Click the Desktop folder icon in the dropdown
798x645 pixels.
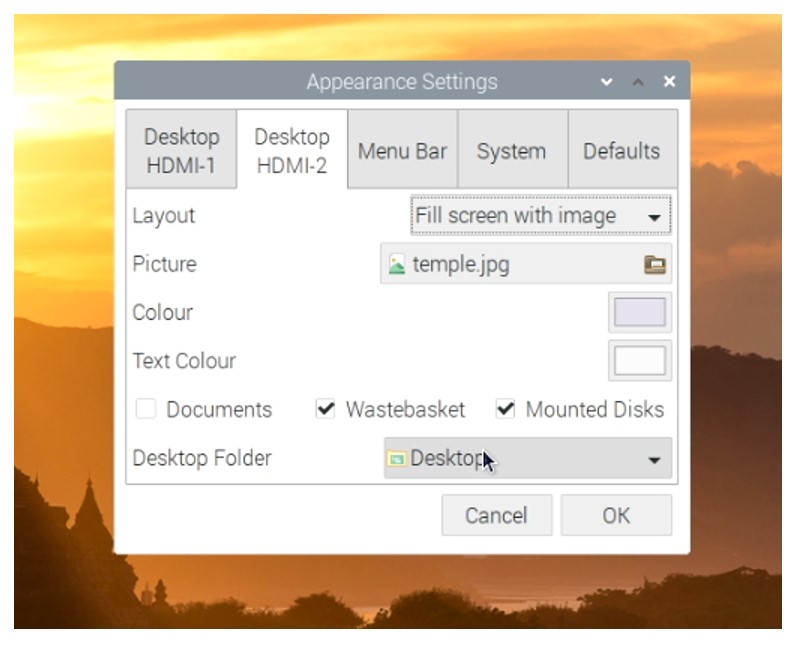click(396, 459)
